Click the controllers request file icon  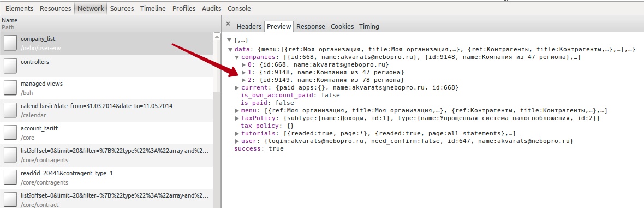[x=10, y=66]
